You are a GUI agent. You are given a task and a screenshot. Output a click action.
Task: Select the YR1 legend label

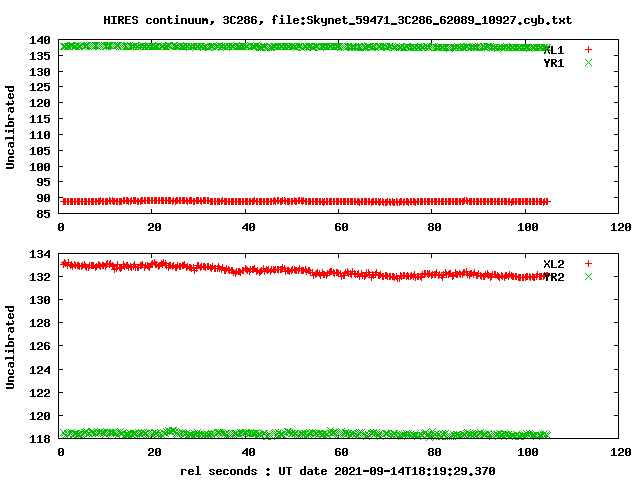[x=554, y=63]
